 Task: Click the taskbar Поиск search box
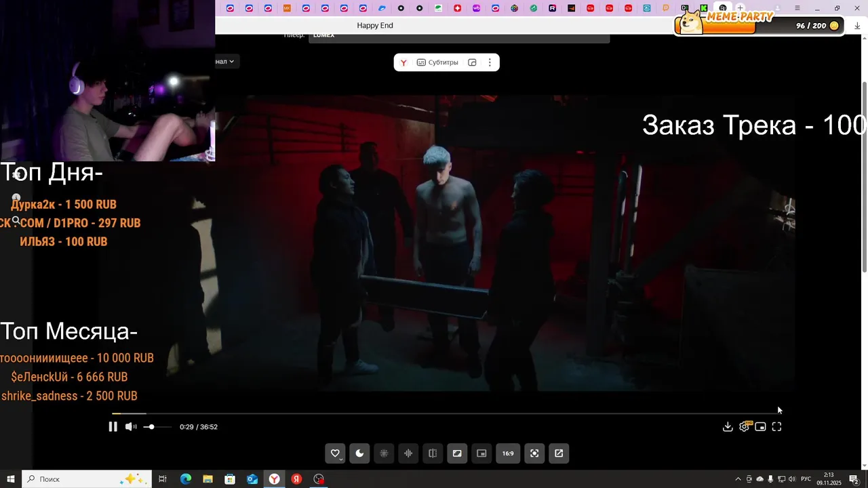pyautogui.click(x=86, y=479)
